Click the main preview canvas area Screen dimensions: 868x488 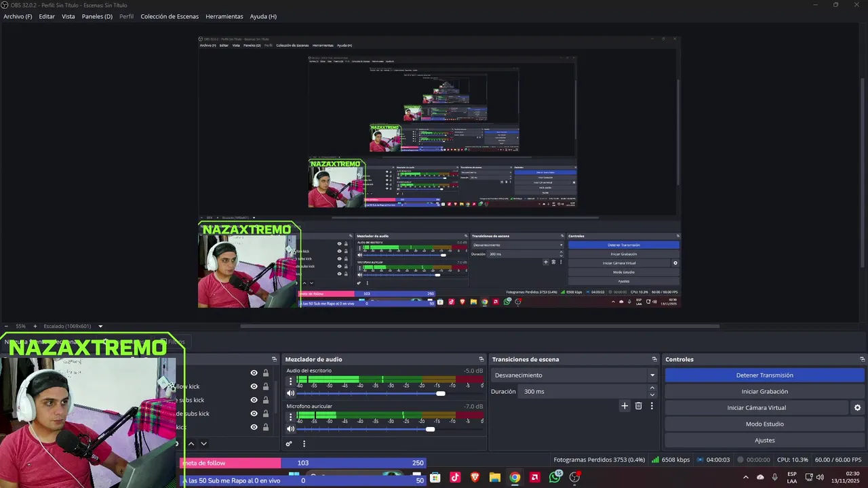pos(439,171)
